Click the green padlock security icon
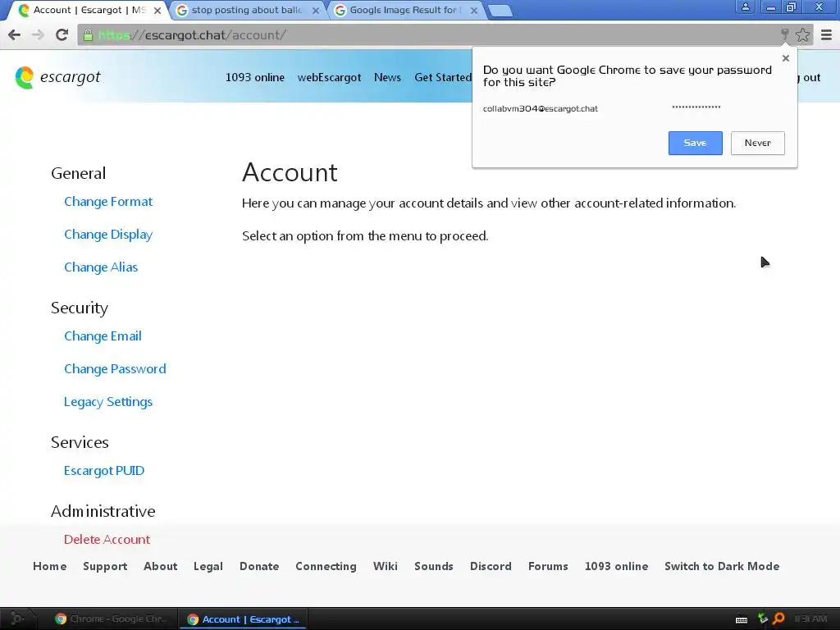 tap(89, 35)
